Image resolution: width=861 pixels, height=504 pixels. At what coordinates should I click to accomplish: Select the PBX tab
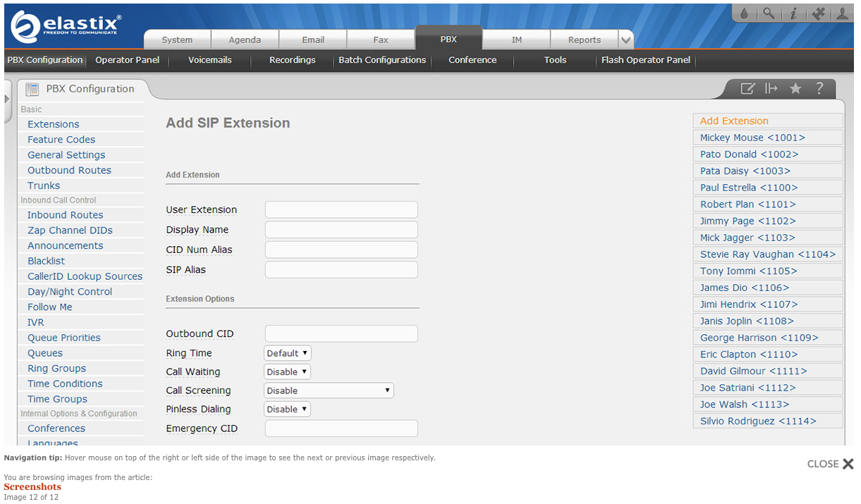pyautogui.click(x=448, y=39)
